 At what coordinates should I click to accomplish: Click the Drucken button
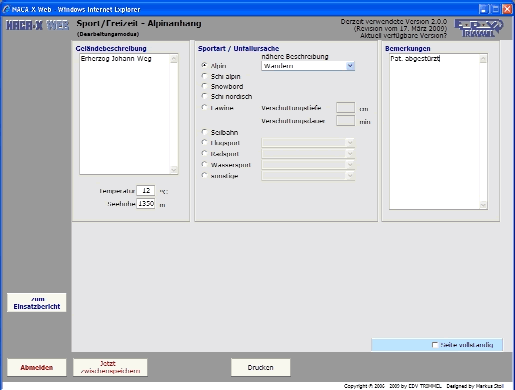click(260, 367)
